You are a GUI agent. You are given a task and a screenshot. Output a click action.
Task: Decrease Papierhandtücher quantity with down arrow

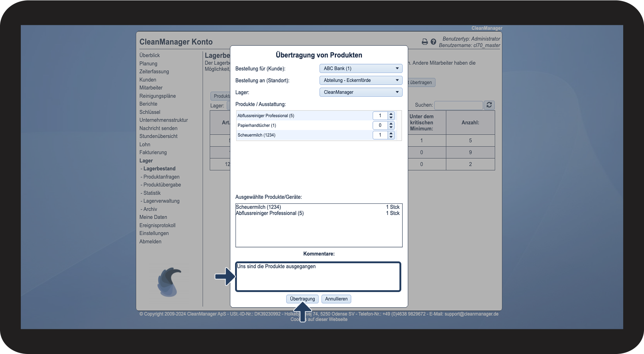click(x=391, y=127)
